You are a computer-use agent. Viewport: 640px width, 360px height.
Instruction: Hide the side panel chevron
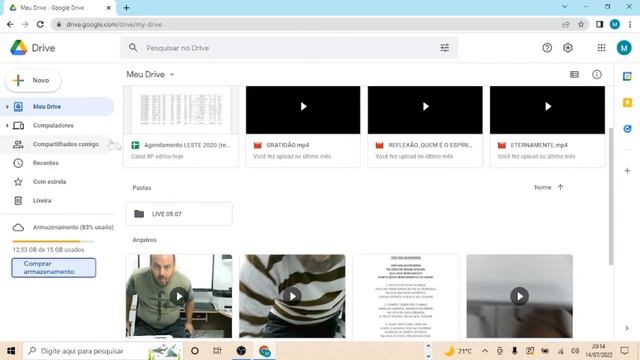tap(627, 328)
